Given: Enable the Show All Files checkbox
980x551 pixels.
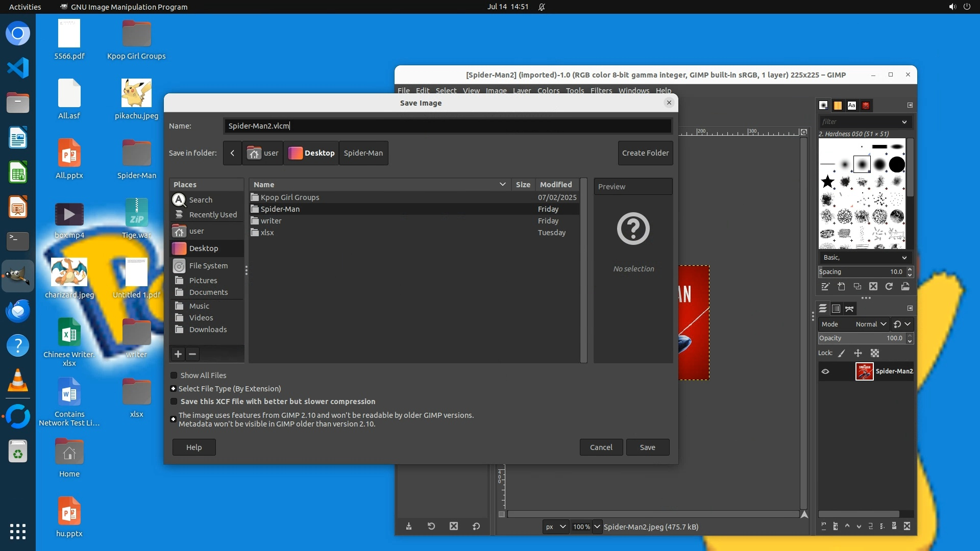Looking at the screenshot, I should 174,375.
